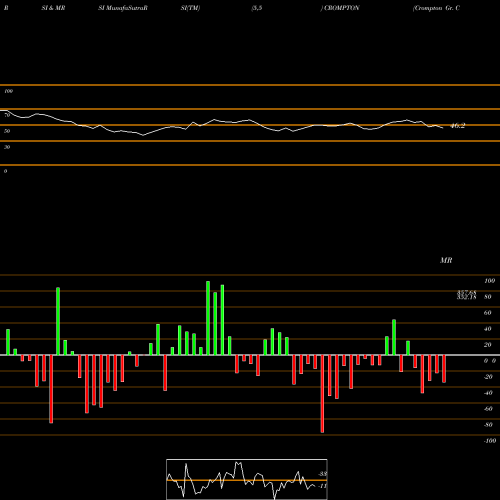Image resolution: width=500 pixels, height=500 pixels.
Task: Click the 'SI(TM)' header label
Action: 190,8
